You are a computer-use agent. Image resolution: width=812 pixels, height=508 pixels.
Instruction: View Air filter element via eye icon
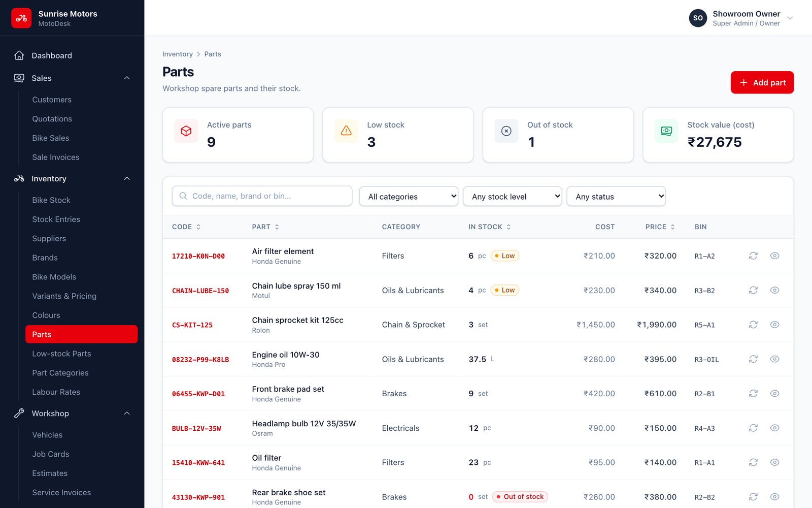[774, 256]
